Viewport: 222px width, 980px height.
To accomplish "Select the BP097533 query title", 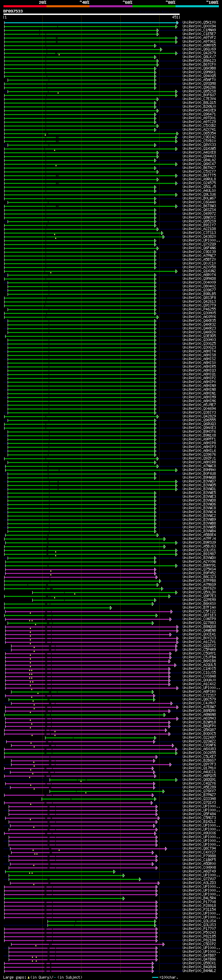I will click(x=13, y=11).
